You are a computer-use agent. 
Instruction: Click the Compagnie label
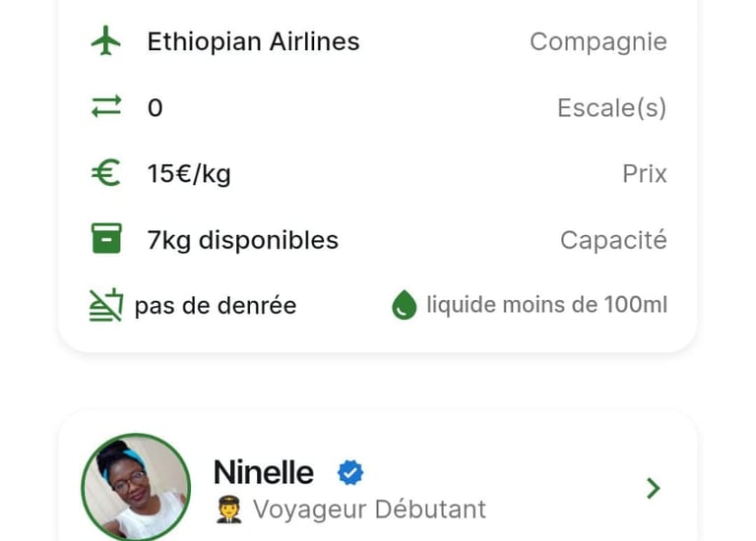point(598,41)
